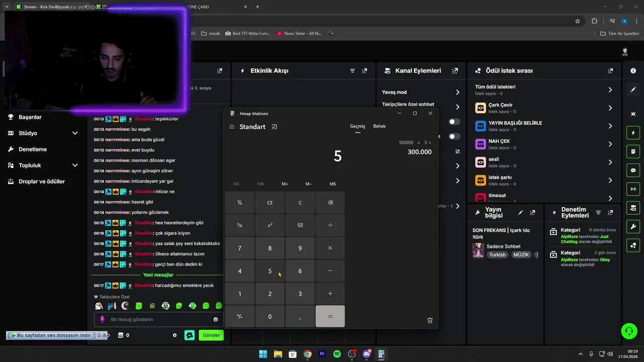
Task: Click Gönder to send chat message
Action: pos(211,335)
